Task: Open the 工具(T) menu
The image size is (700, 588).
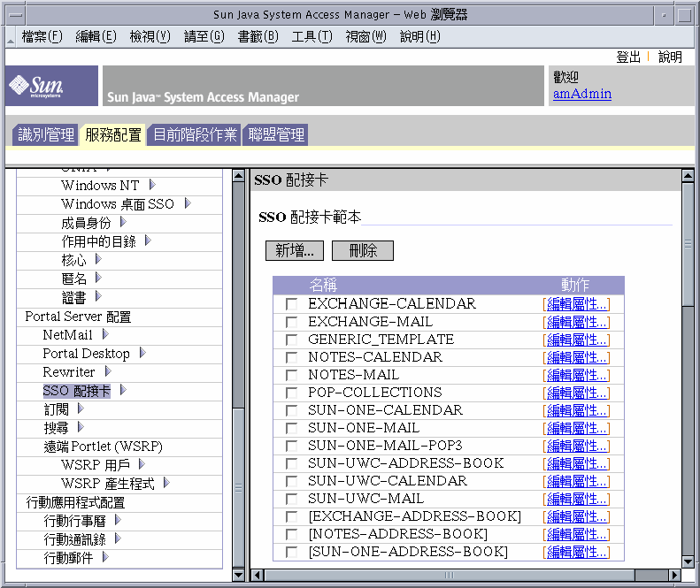Action: click(x=312, y=36)
